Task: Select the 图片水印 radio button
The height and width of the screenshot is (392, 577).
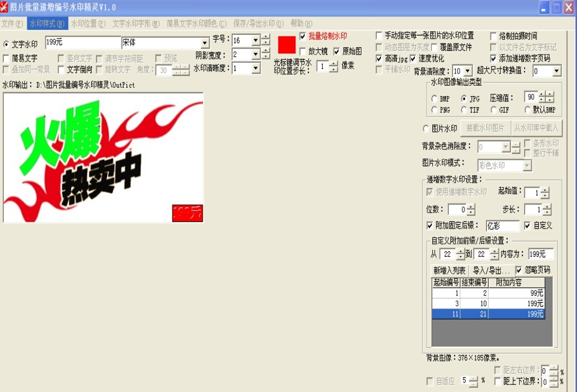Action: tap(425, 128)
